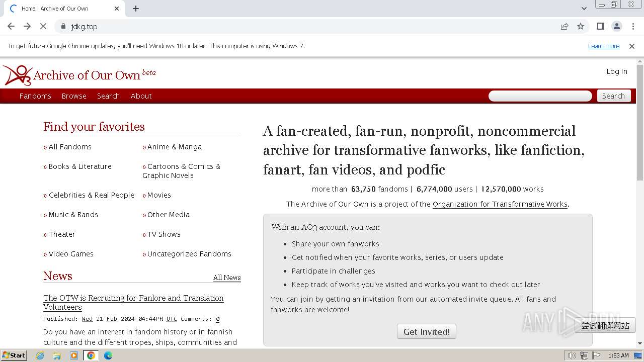
Task: Open Celebrities & Real People category
Action: tap(92, 195)
